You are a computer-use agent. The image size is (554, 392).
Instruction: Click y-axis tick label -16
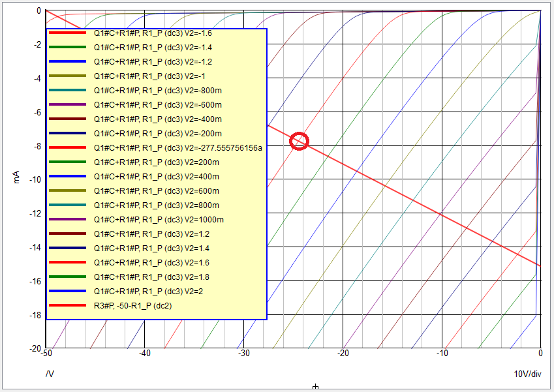pos(35,282)
